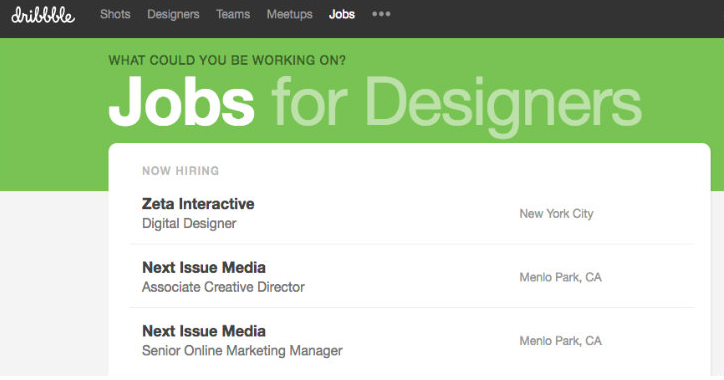724x380 pixels.
Task: Click the Jobs for Designers heading
Action: coord(375,104)
